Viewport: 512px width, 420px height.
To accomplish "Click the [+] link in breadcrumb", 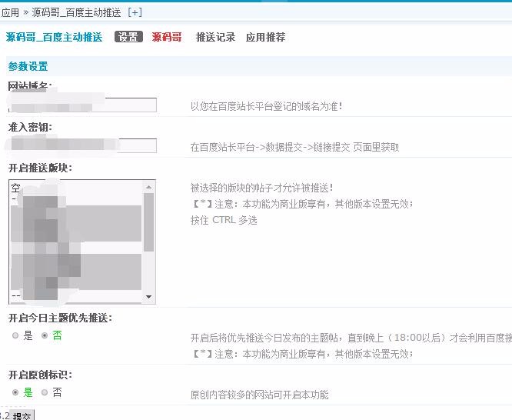I will point(135,13).
